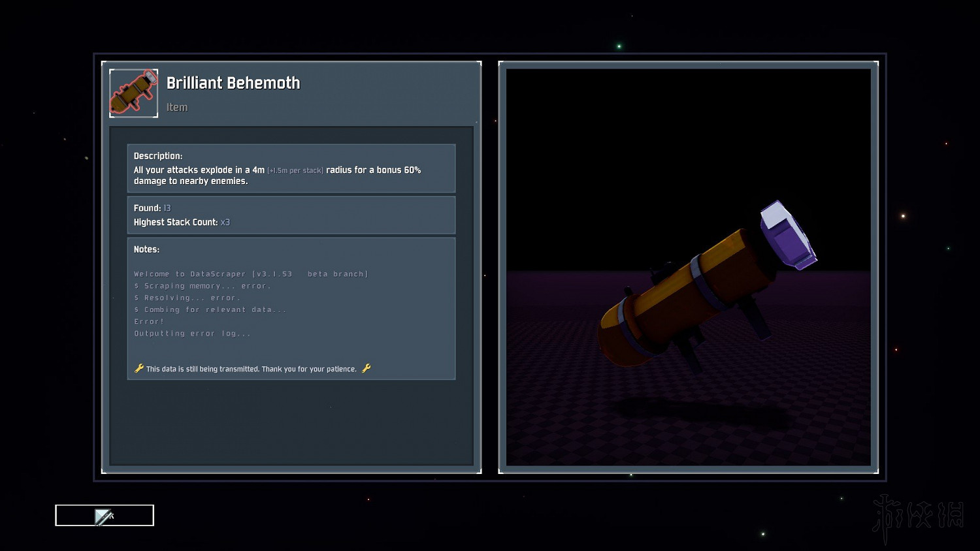
Task: Click the "Welcome to DataScraper" log line
Action: pyautogui.click(x=251, y=274)
